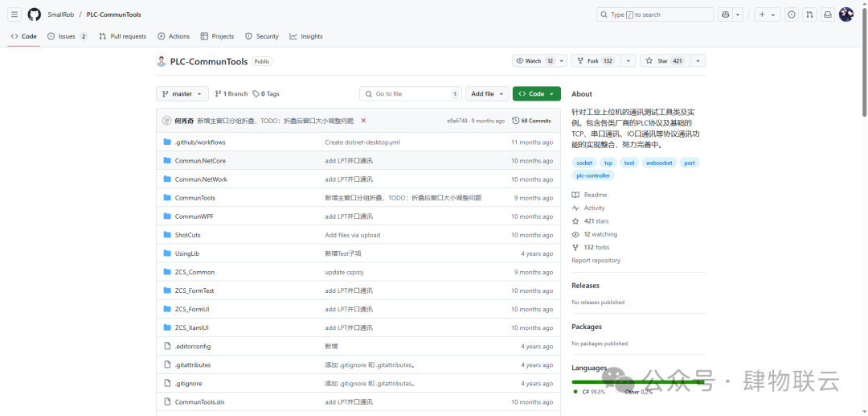Expand the Fork options dropdown

click(628, 61)
